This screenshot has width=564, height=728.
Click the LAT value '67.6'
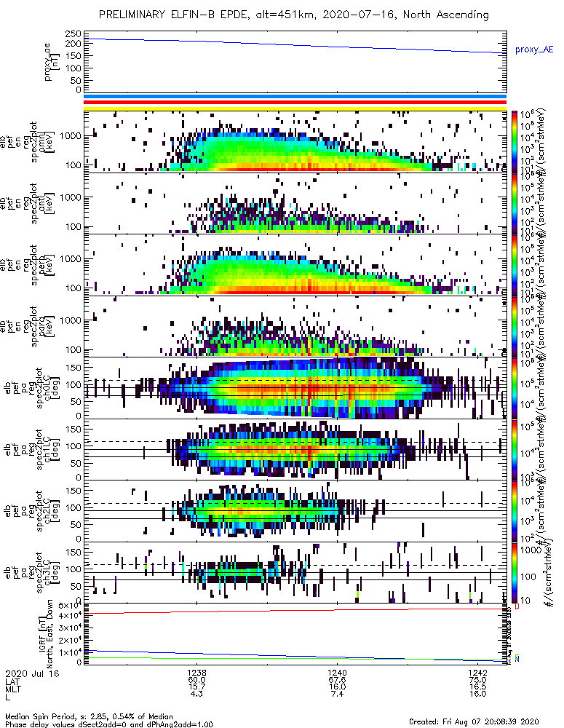pyautogui.click(x=337, y=680)
